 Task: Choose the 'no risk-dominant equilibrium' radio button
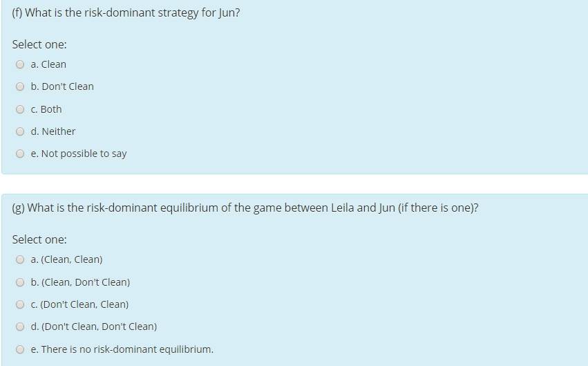pyautogui.click(x=20, y=349)
